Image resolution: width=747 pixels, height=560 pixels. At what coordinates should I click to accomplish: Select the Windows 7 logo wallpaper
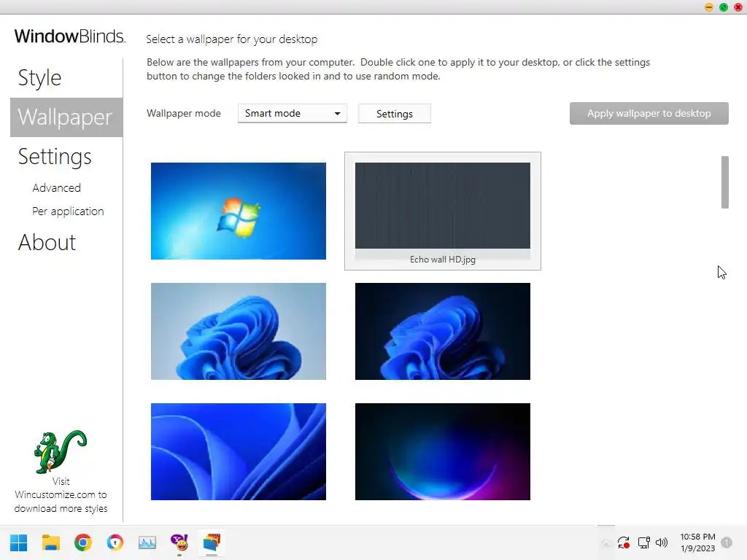click(x=239, y=211)
